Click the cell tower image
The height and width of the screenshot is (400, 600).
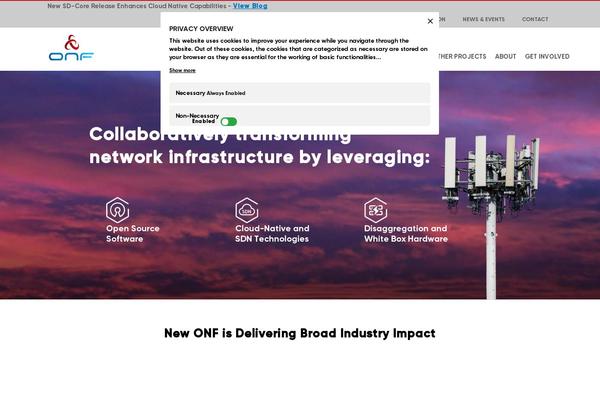point(492,216)
